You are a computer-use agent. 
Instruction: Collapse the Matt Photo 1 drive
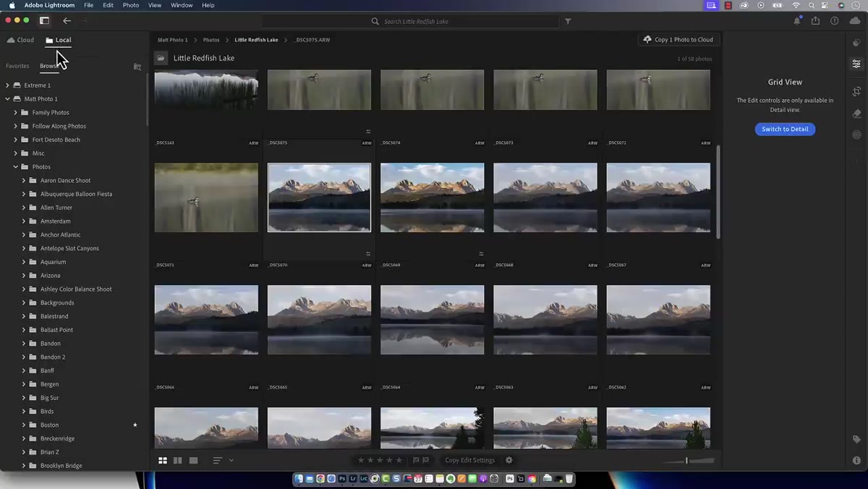tap(7, 99)
